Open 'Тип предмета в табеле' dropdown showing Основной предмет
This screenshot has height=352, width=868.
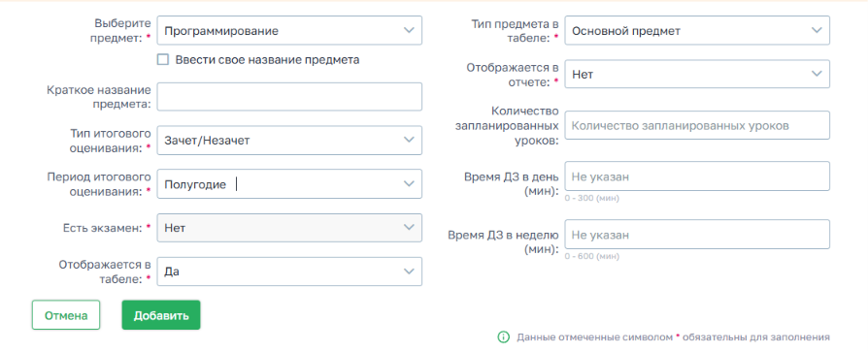697,30
